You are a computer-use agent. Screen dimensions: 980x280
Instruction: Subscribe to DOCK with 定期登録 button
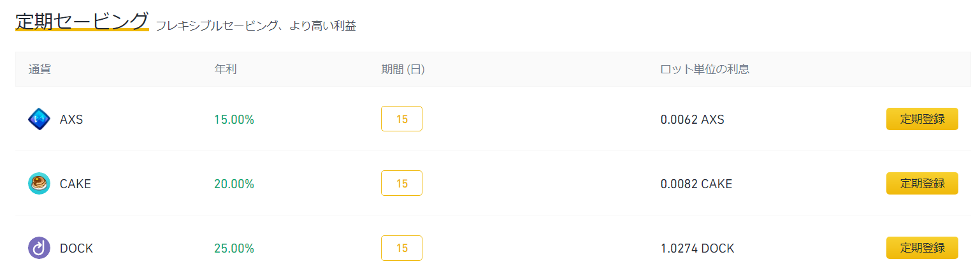pyautogui.click(x=922, y=248)
